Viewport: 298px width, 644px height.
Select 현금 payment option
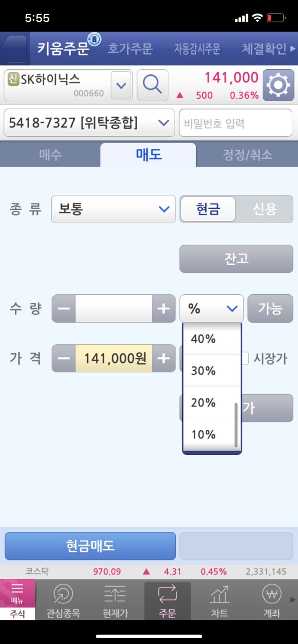pyautogui.click(x=208, y=209)
